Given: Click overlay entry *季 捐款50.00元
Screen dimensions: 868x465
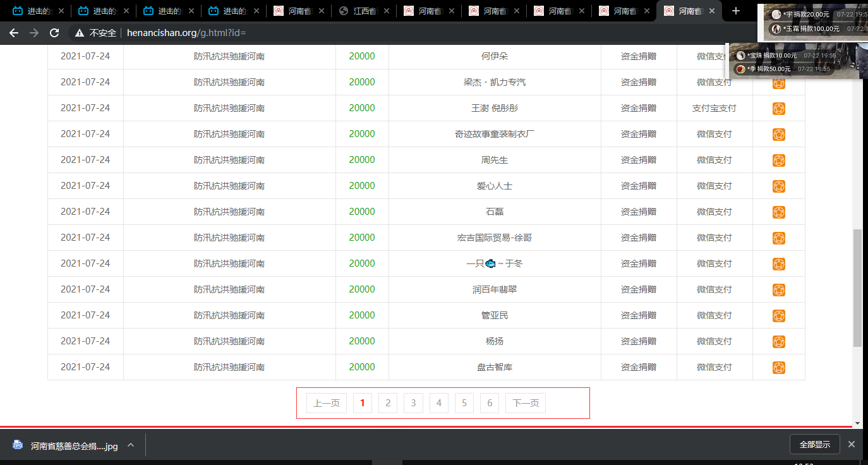Looking at the screenshot, I should point(783,69).
